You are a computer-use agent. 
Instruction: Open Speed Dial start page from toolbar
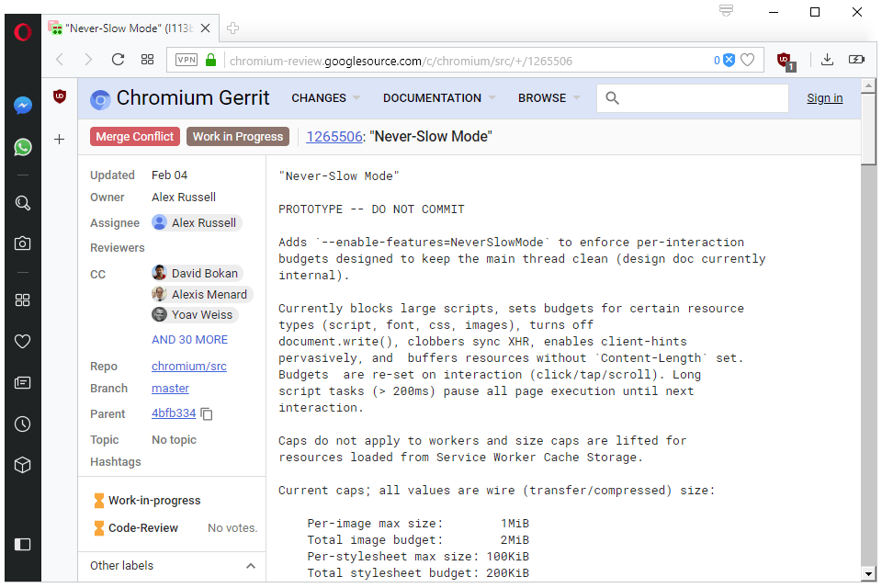click(147, 60)
